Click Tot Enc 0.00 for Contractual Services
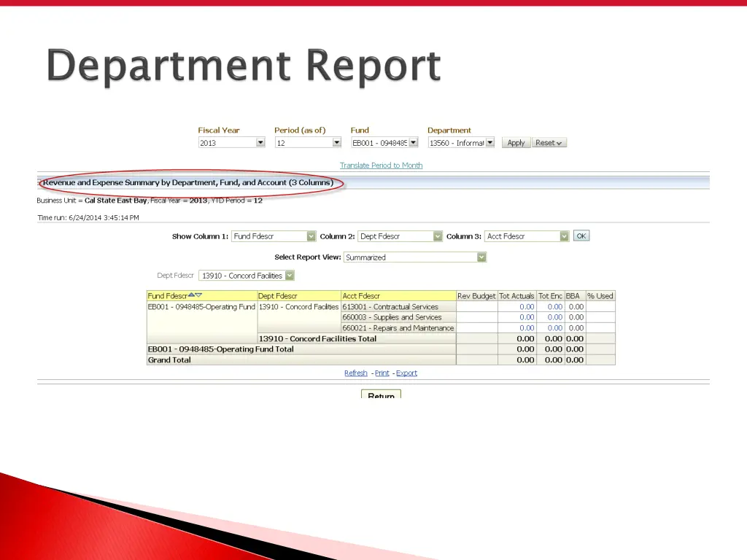Screen dimensions: 747x560 (x=555, y=307)
